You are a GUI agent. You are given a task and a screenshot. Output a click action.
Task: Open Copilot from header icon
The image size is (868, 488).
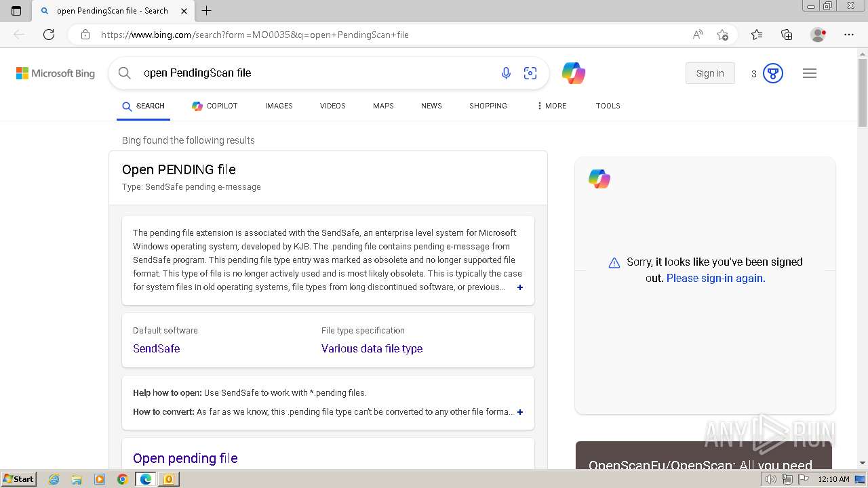click(x=574, y=73)
